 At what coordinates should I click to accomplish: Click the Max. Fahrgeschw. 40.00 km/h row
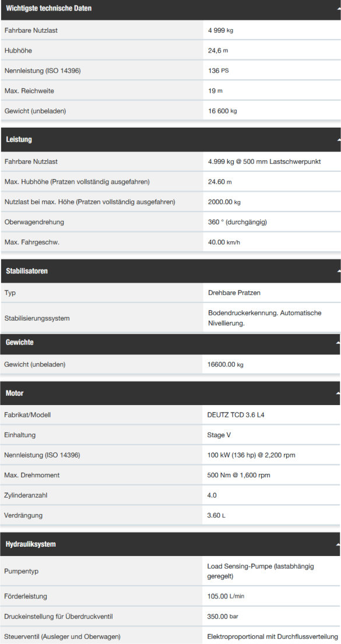170,242
